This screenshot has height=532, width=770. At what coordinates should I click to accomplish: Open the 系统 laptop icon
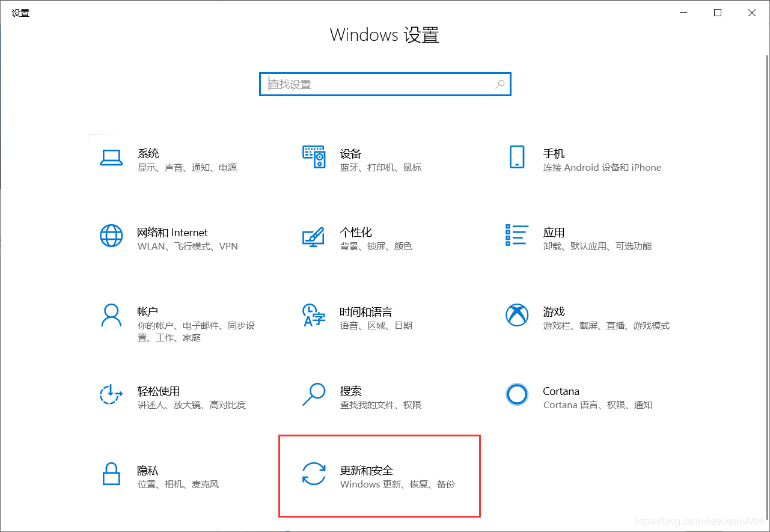pos(111,157)
